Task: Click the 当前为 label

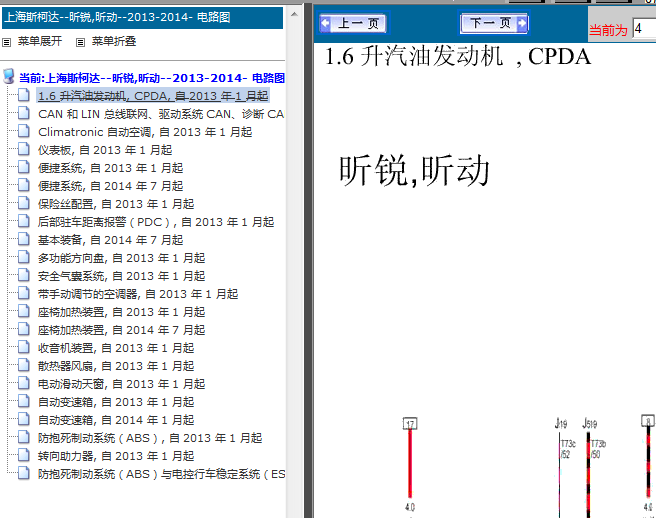Action: pos(608,30)
